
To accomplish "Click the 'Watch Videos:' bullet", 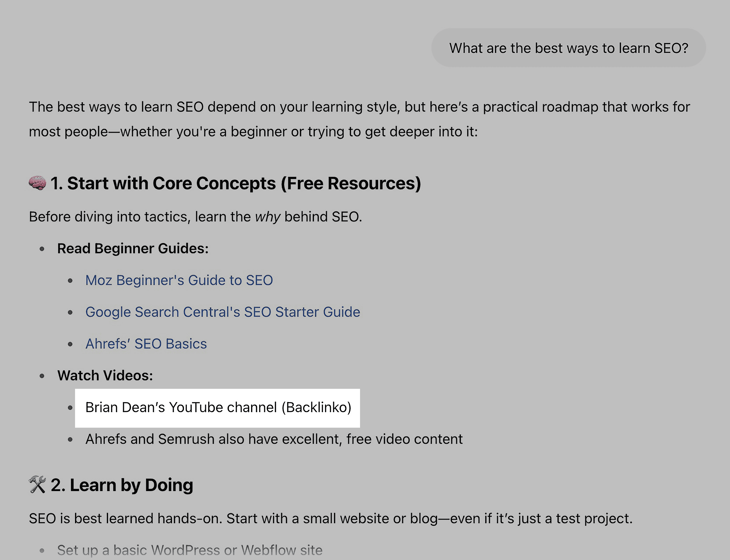I will coord(105,376).
